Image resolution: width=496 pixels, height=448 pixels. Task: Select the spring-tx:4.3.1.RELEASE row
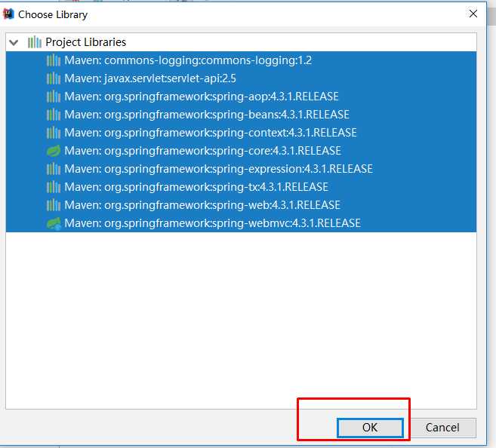click(241, 187)
